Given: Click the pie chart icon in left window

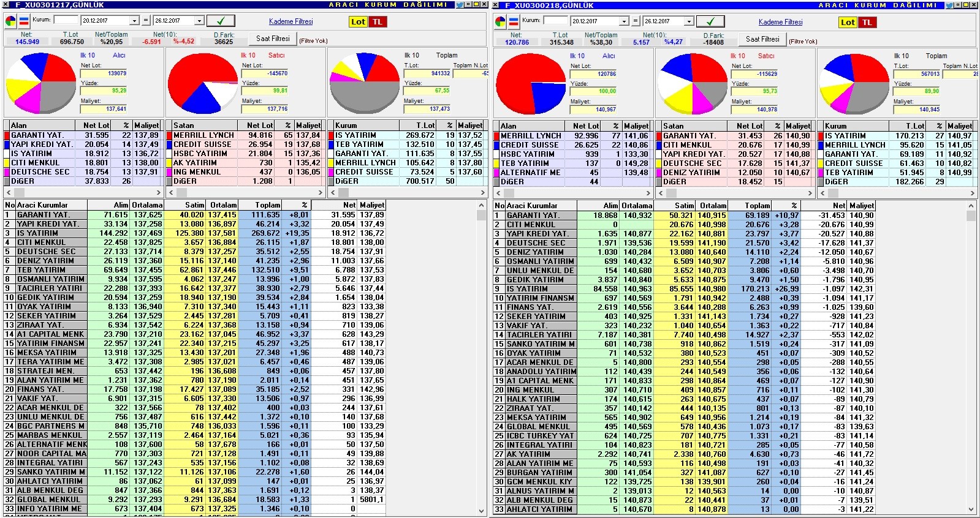Looking at the screenshot, I should (10, 21).
